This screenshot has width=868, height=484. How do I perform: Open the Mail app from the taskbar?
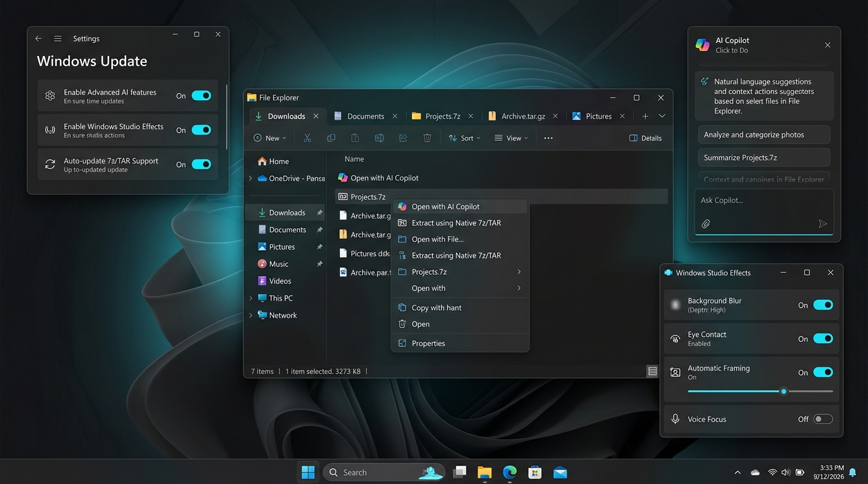pos(560,472)
